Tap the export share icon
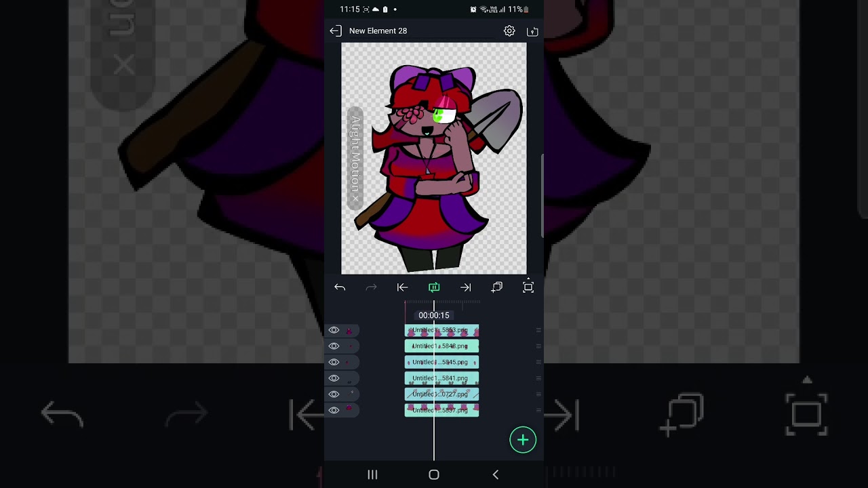Viewport: 868px width, 488px height. click(532, 31)
